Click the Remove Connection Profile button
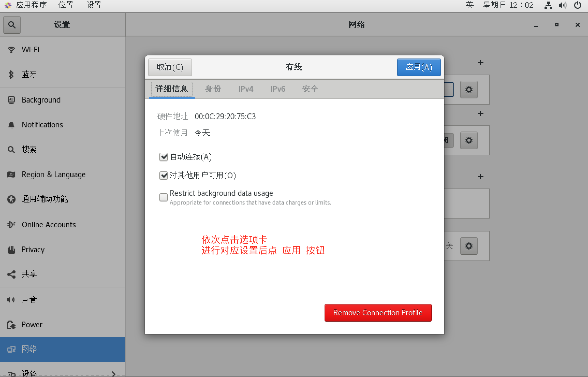588x377 pixels. 378,313
